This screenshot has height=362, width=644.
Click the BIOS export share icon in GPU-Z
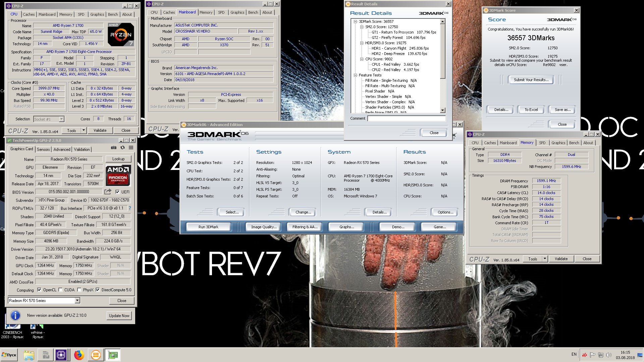click(108, 192)
